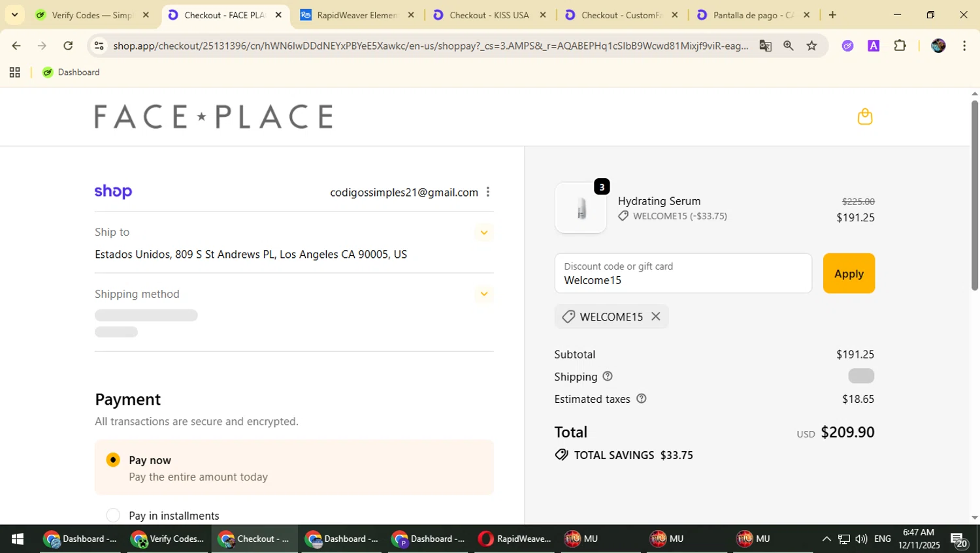Select the Pay now radio option
The height and width of the screenshot is (553, 980).
point(113,460)
